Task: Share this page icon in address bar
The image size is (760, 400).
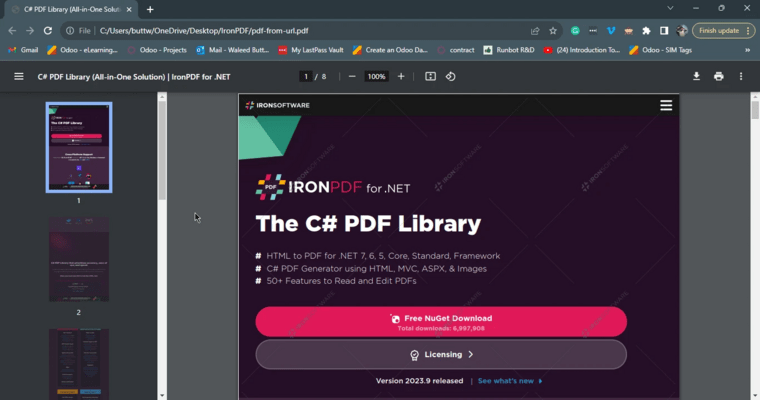Action: [x=535, y=31]
